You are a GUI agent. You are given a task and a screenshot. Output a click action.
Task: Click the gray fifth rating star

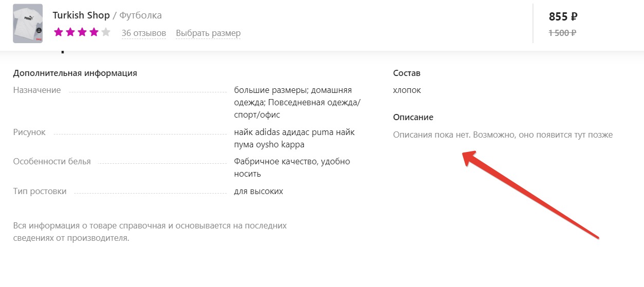click(105, 32)
